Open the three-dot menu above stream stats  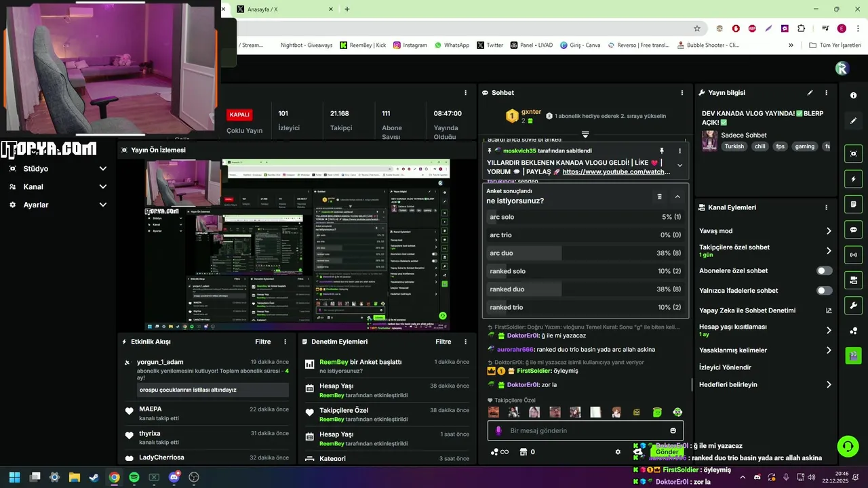pyautogui.click(x=465, y=93)
